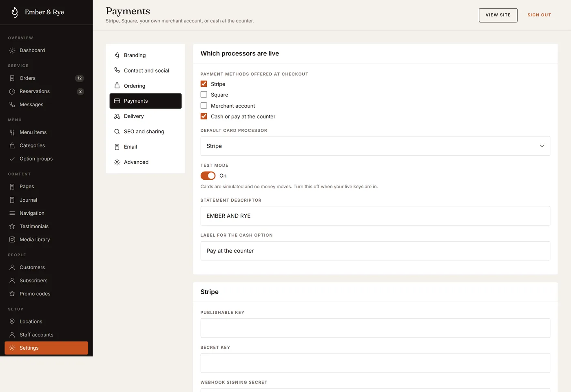Screen dimensions: 571x392
Task: Click the Media library camera icon
Action: (12, 240)
